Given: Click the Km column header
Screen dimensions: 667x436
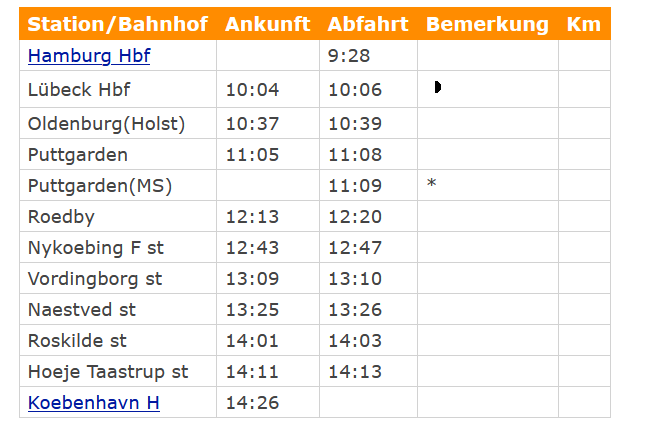Looking at the screenshot, I should (583, 24).
